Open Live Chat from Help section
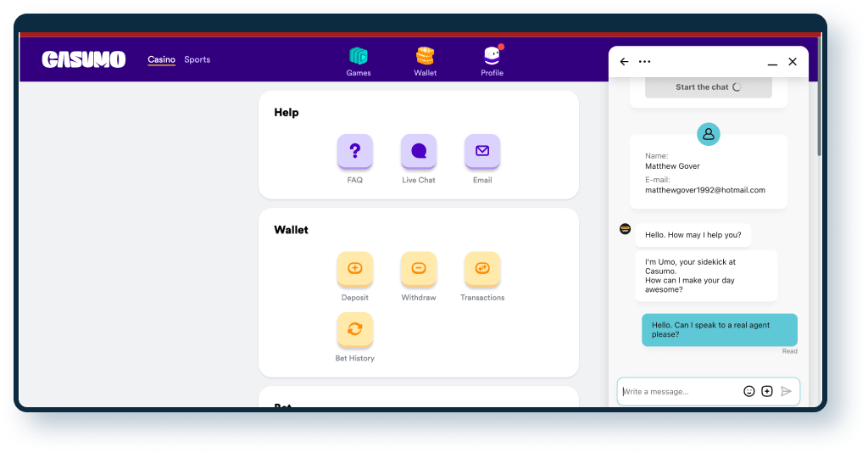 coord(419,152)
